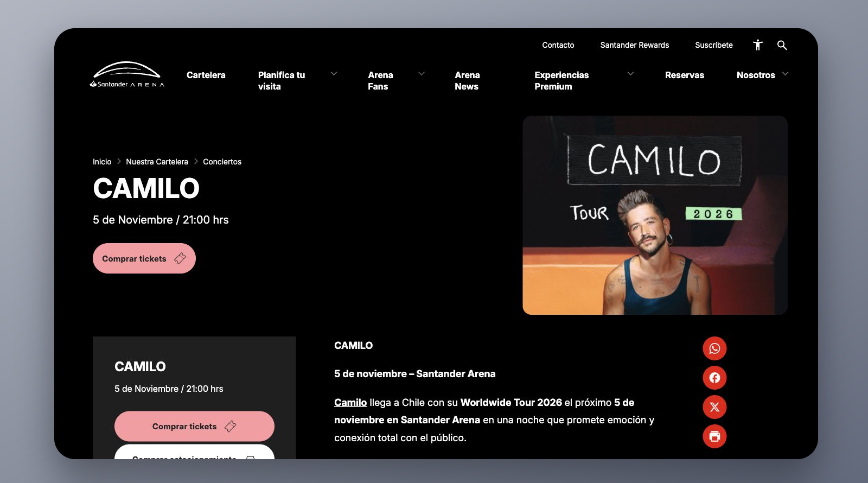Image resolution: width=868 pixels, height=483 pixels.
Task: Select sidebar '5 de Noviembre / 21:00 hrs'
Action: pyautogui.click(x=169, y=389)
